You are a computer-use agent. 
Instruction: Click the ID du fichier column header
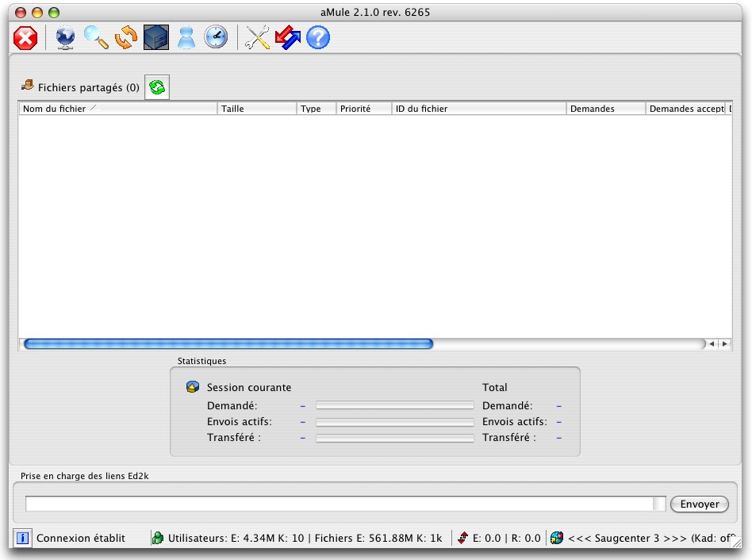pyautogui.click(x=478, y=109)
